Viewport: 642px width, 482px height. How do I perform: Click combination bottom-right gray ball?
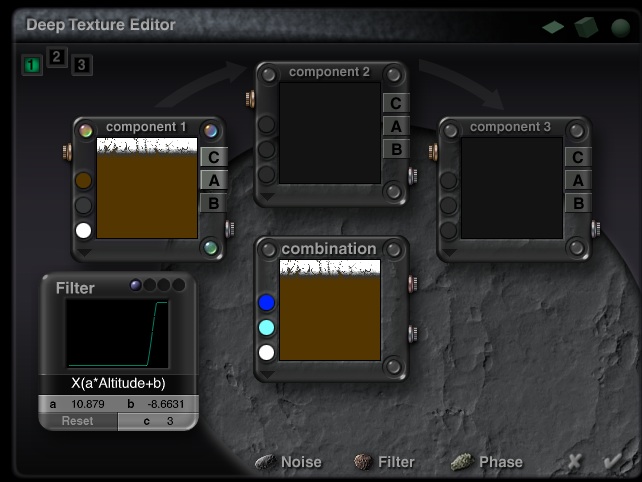click(393, 367)
